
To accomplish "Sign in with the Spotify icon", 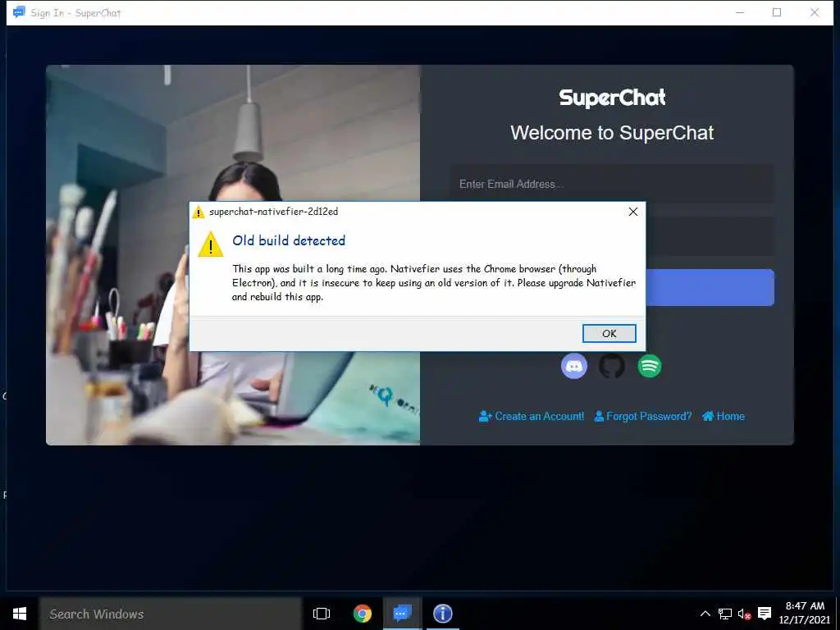I will pos(650,366).
